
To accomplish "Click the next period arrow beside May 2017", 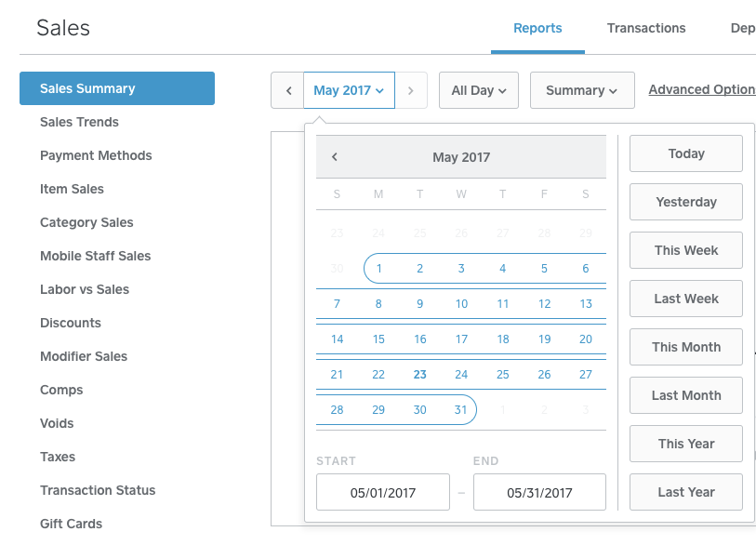I will pyautogui.click(x=411, y=90).
